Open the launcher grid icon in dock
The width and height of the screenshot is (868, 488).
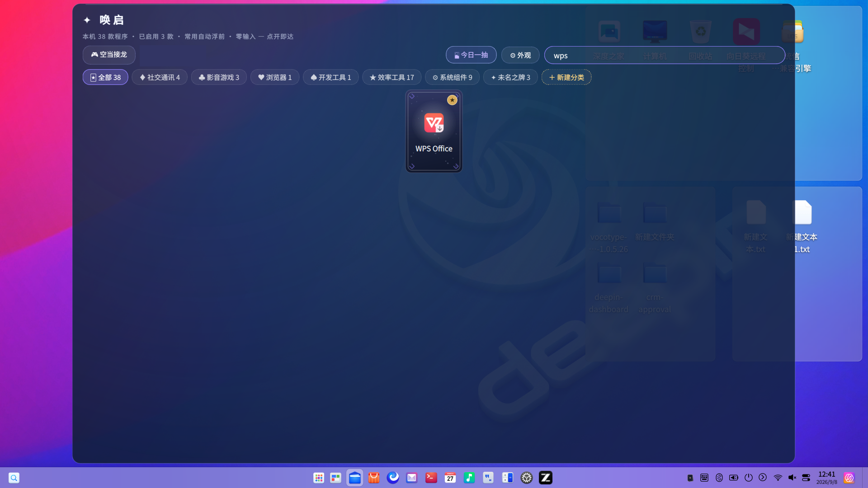coord(319,478)
